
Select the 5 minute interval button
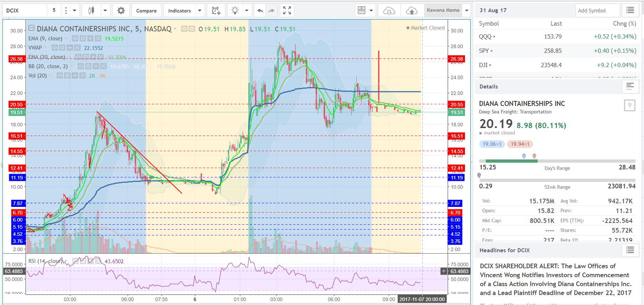click(x=54, y=10)
